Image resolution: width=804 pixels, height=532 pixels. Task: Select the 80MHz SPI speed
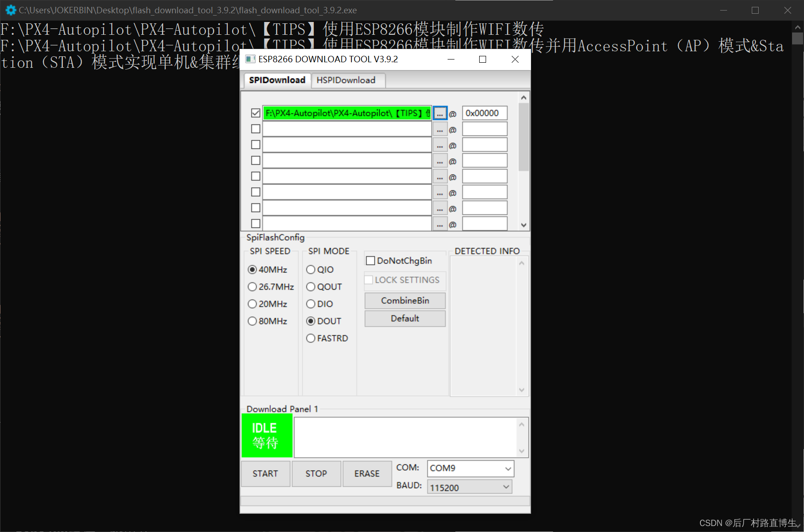[x=252, y=321]
